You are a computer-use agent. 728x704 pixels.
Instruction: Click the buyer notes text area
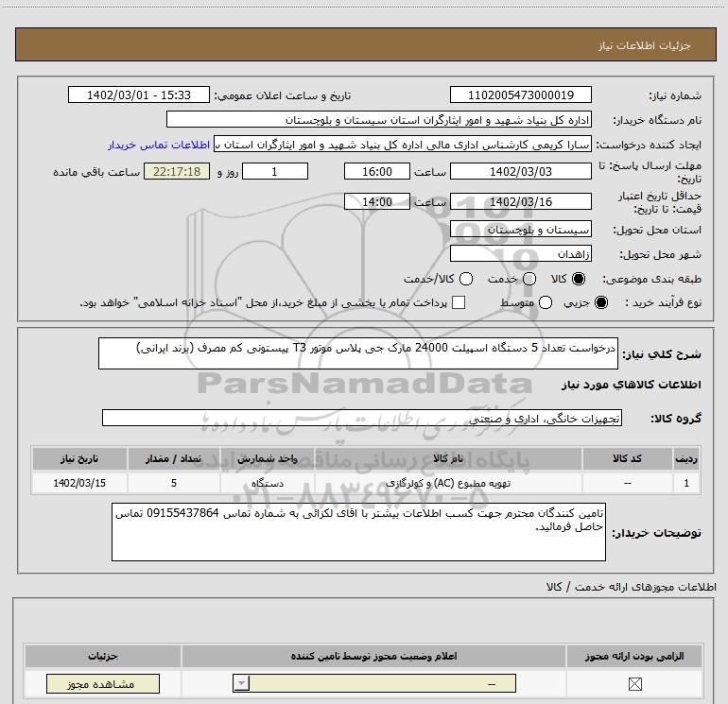tap(358, 532)
